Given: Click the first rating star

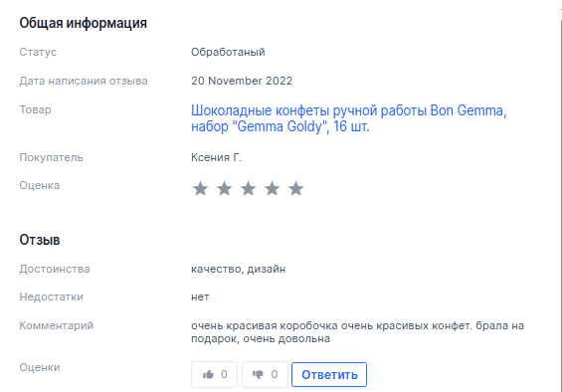Looking at the screenshot, I should tap(200, 189).
